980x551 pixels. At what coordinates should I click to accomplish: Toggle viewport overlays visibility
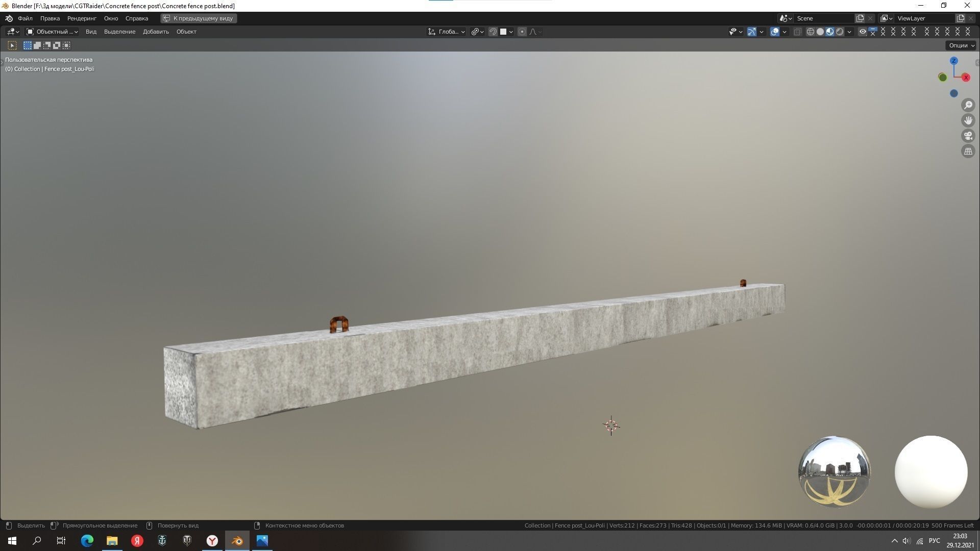coord(775,32)
